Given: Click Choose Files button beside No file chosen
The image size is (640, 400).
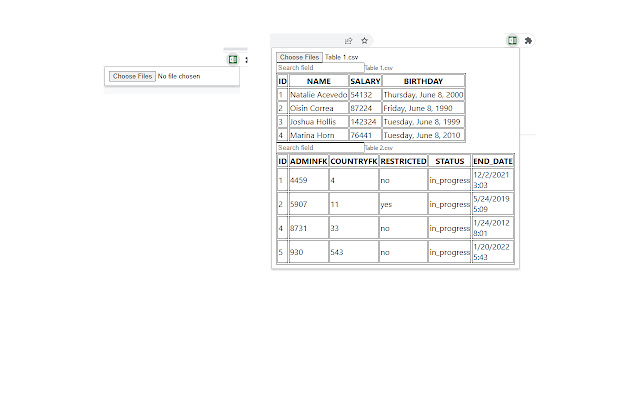Looking at the screenshot, I should [x=132, y=76].
